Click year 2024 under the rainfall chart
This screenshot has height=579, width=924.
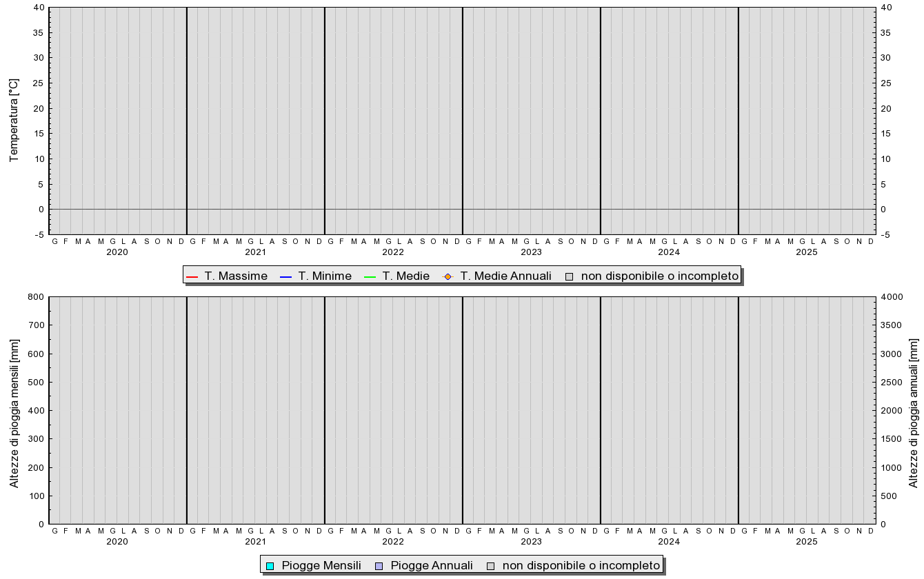pyautogui.click(x=669, y=542)
